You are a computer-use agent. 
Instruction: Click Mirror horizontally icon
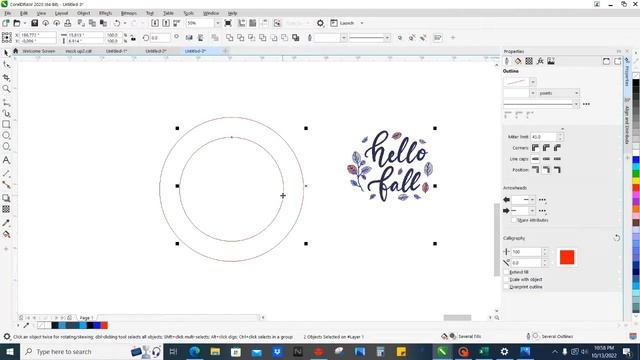189,38
